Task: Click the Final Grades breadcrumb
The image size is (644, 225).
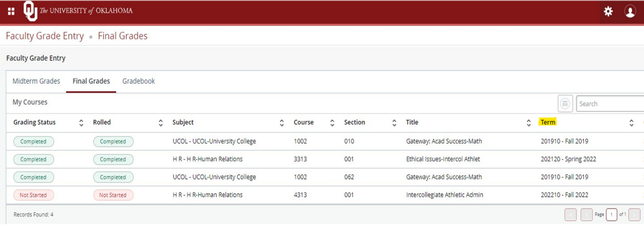Action: [122, 36]
